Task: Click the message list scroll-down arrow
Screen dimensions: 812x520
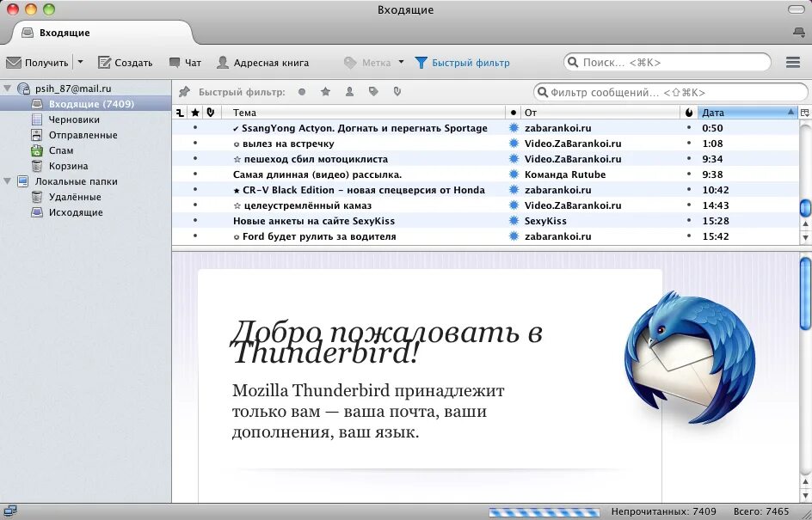Action: pos(805,238)
